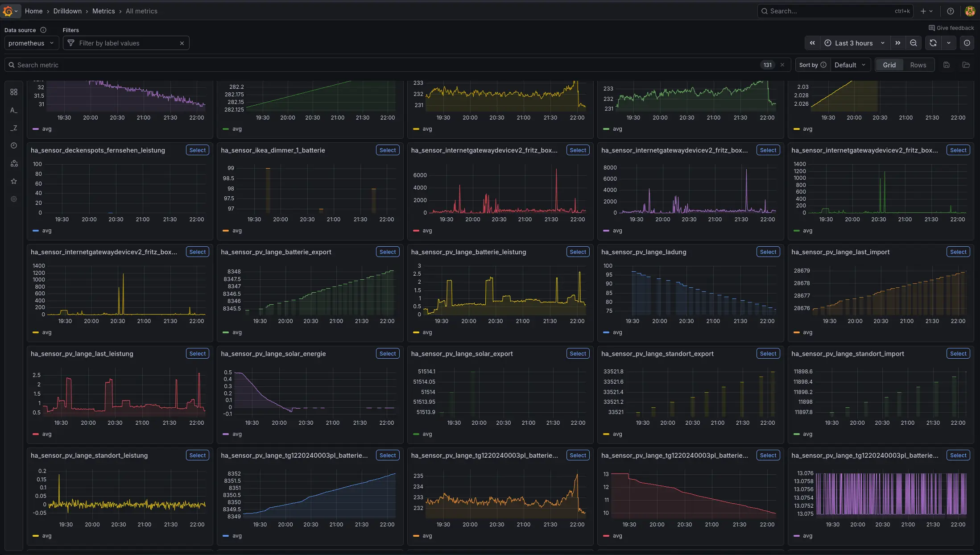The width and height of the screenshot is (980, 555).
Task: Show bookmarked metrics via the star icon
Action: click(13, 181)
